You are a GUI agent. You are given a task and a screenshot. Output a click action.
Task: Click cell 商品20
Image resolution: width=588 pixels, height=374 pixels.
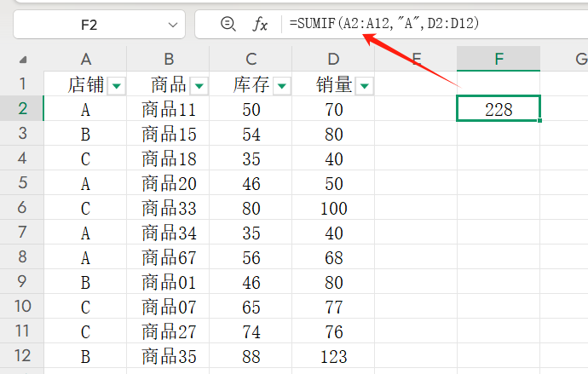(169, 183)
